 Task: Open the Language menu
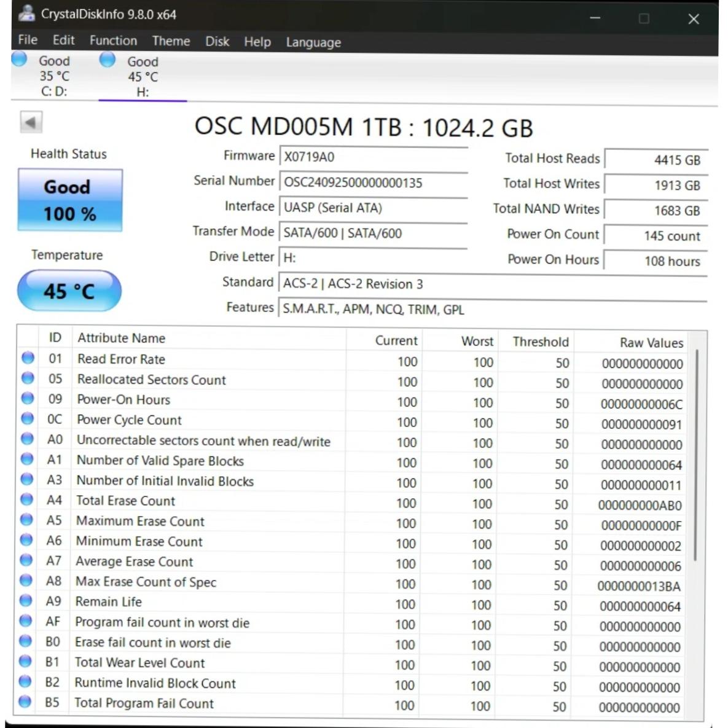point(313,43)
